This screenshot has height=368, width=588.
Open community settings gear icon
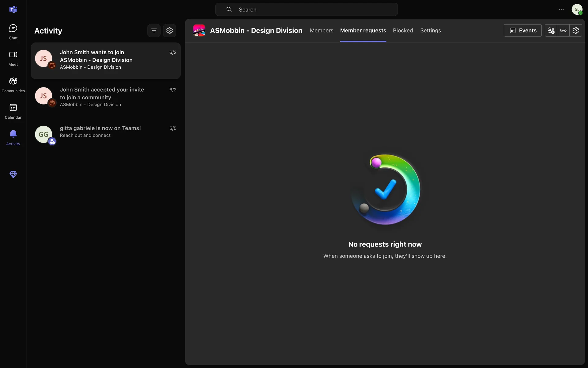click(576, 30)
